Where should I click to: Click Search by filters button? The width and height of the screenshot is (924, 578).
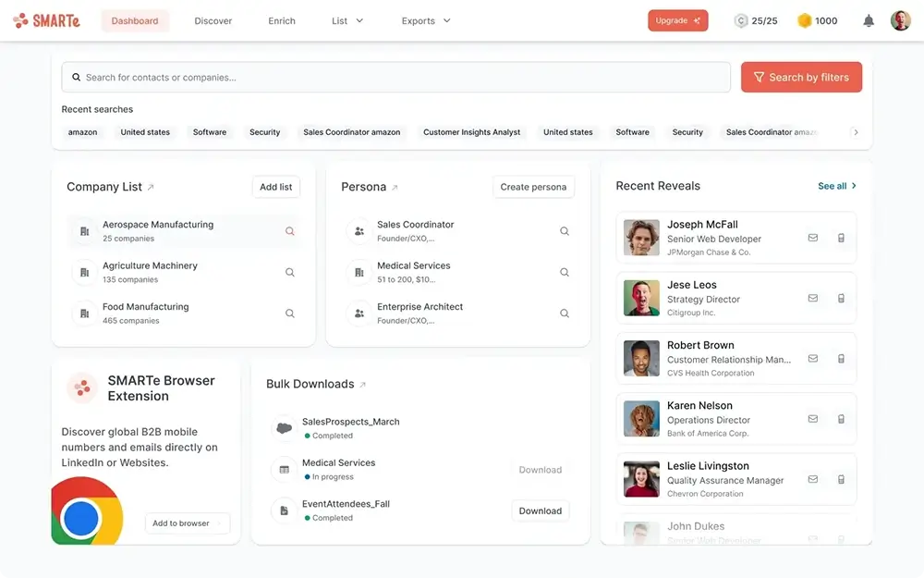pyautogui.click(x=801, y=78)
